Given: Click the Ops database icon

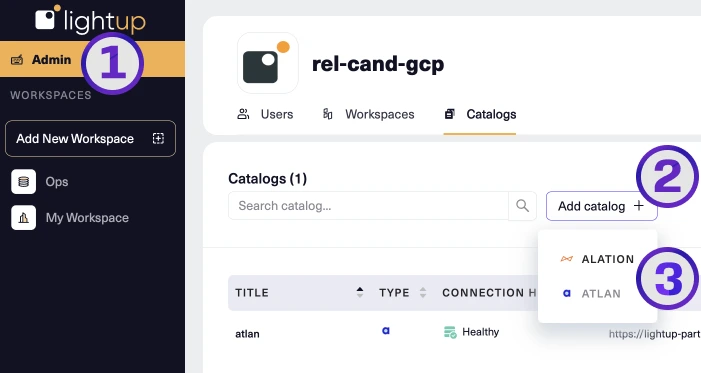Looking at the screenshot, I should pyautogui.click(x=23, y=182).
